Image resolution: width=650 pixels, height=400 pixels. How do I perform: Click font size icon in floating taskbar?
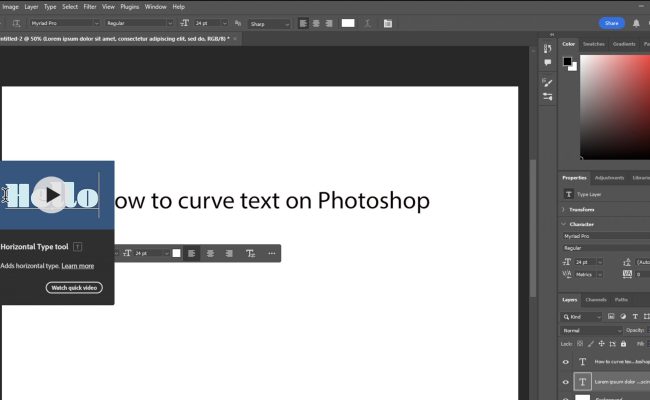tap(127, 253)
